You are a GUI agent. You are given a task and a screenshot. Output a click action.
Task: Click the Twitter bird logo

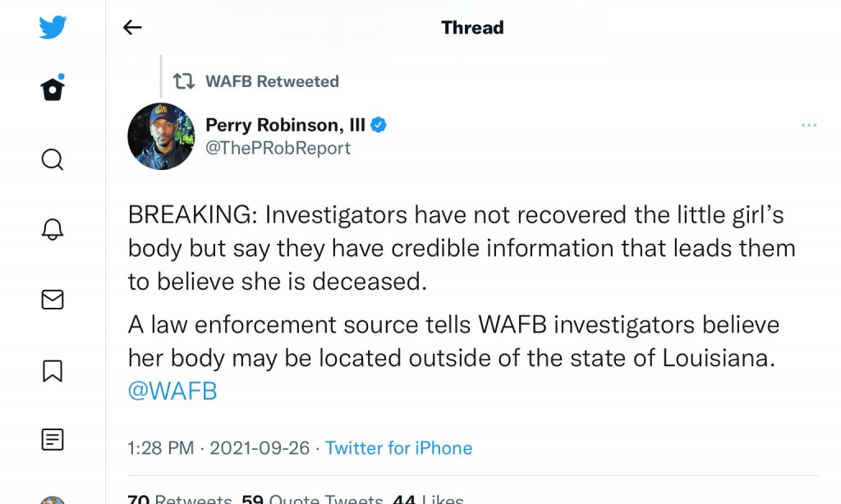(53, 28)
